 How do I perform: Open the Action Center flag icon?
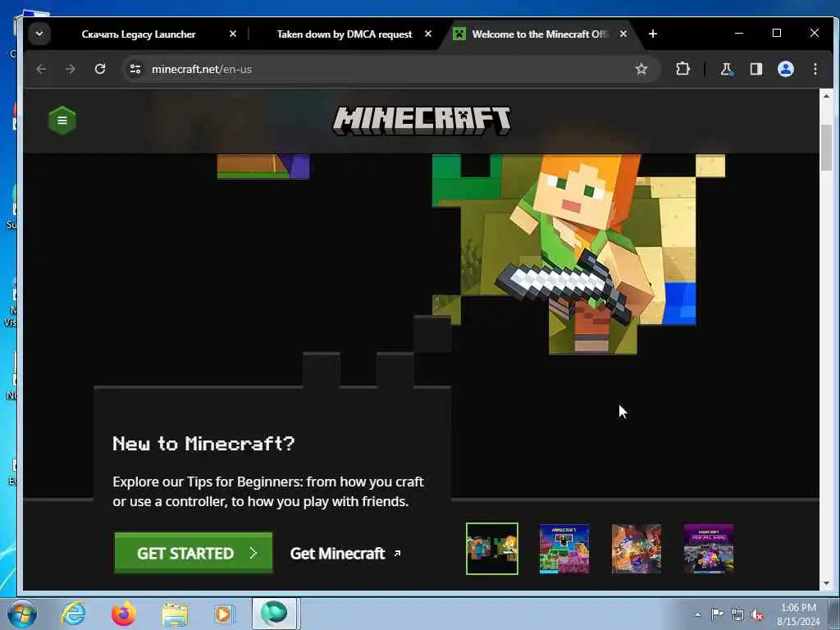tap(716, 614)
